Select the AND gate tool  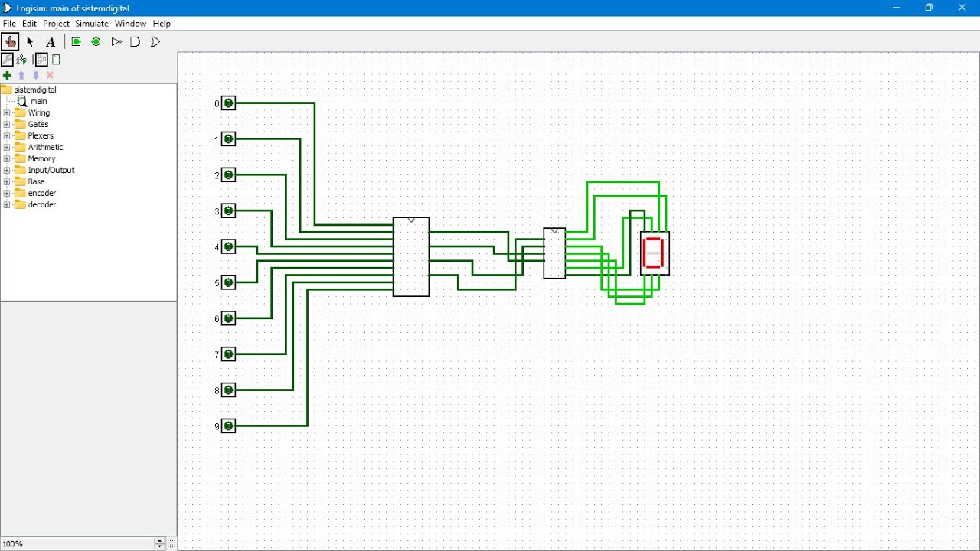point(136,42)
